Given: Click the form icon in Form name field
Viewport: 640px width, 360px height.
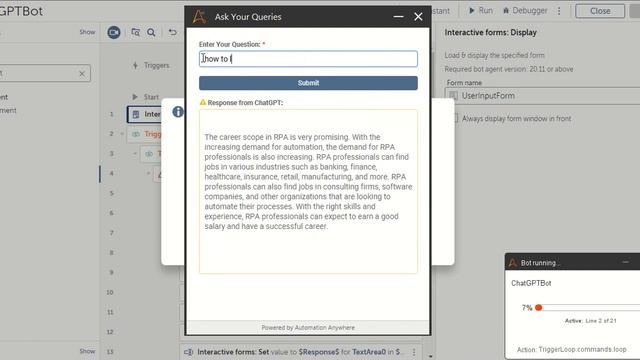Looking at the screenshot, I should [453, 96].
